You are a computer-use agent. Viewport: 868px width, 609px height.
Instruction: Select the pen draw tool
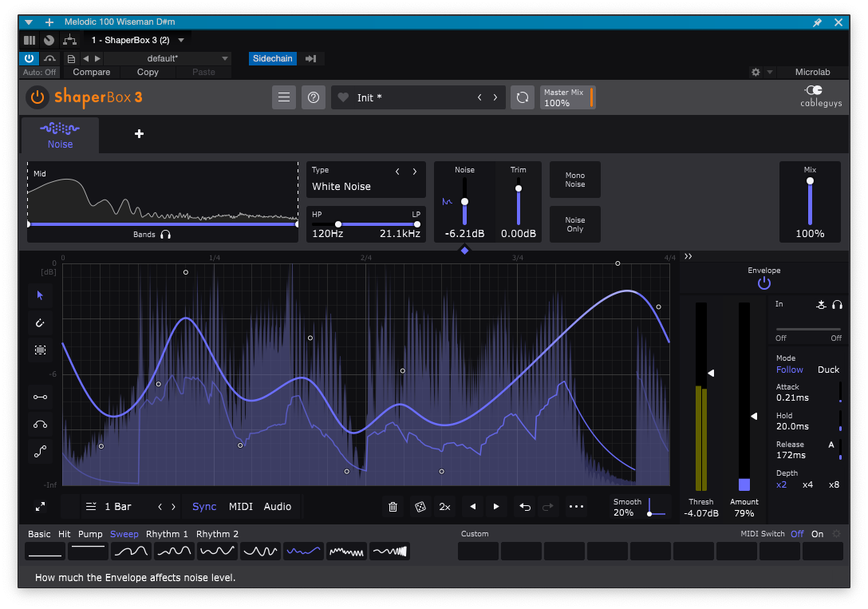pos(40,322)
